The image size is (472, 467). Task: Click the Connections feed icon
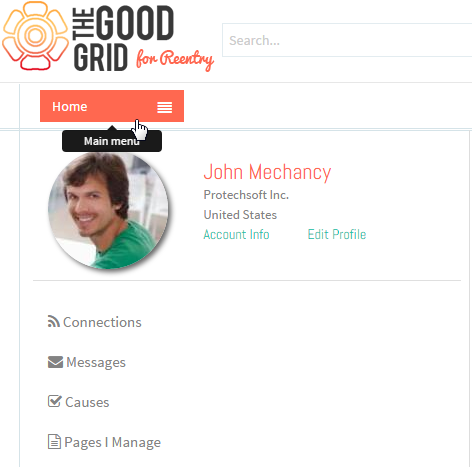pyautogui.click(x=53, y=322)
